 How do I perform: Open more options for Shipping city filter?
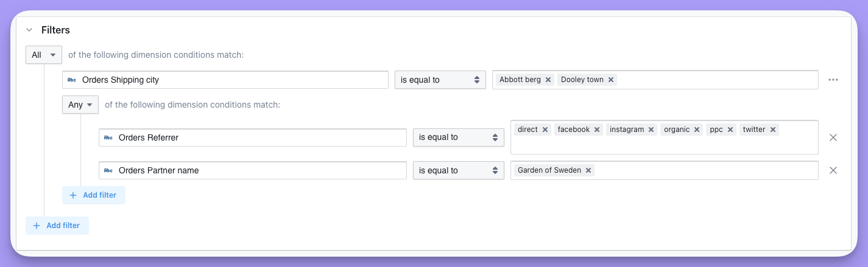pyautogui.click(x=833, y=80)
